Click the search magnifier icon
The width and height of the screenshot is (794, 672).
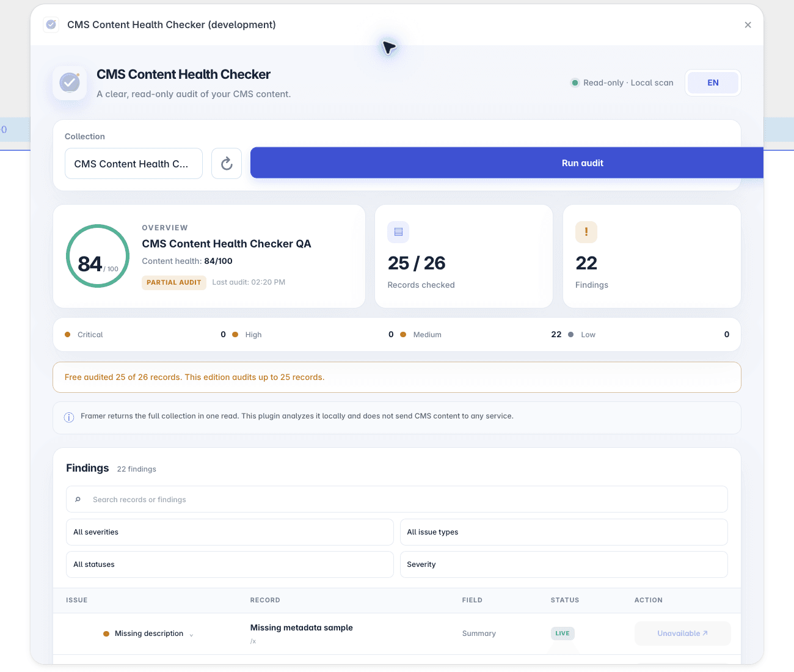(x=78, y=499)
